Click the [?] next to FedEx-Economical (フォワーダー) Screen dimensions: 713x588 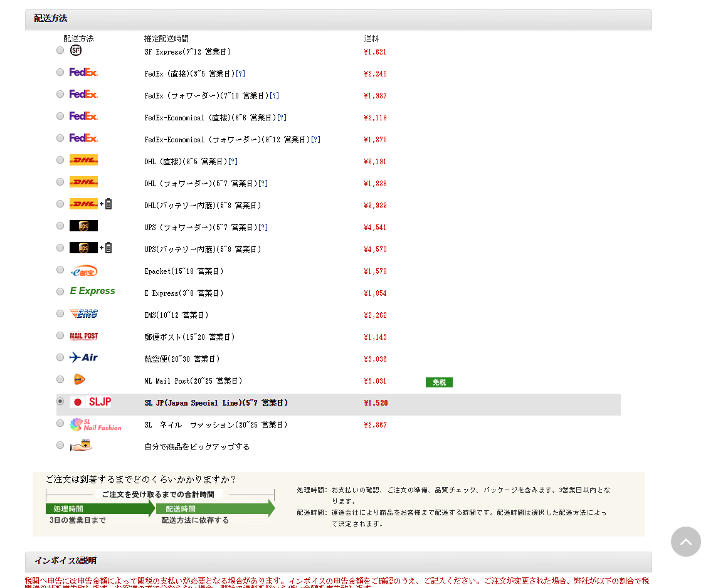[x=316, y=140]
